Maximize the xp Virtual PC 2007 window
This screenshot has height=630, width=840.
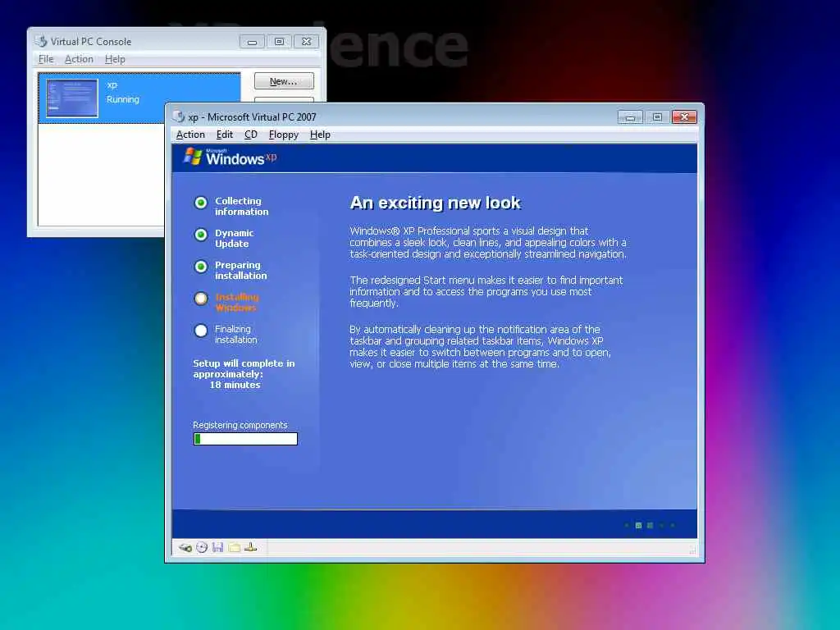tap(657, 116)
